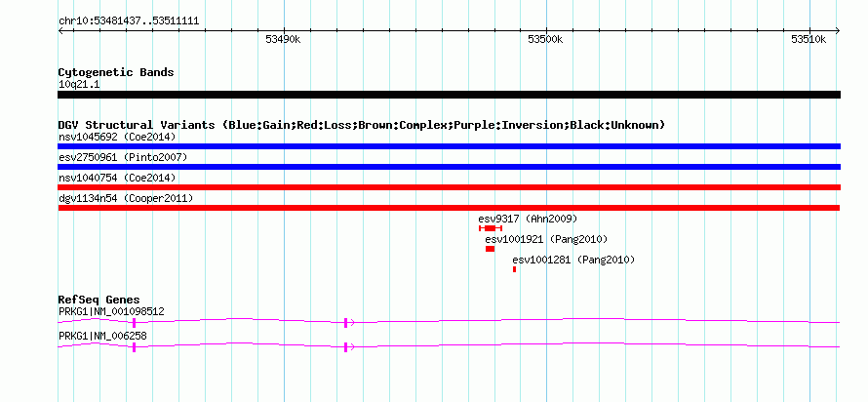
Task: Open the PRKG1|NM_006258 transcript label
Action: click(x=102, y=336)
